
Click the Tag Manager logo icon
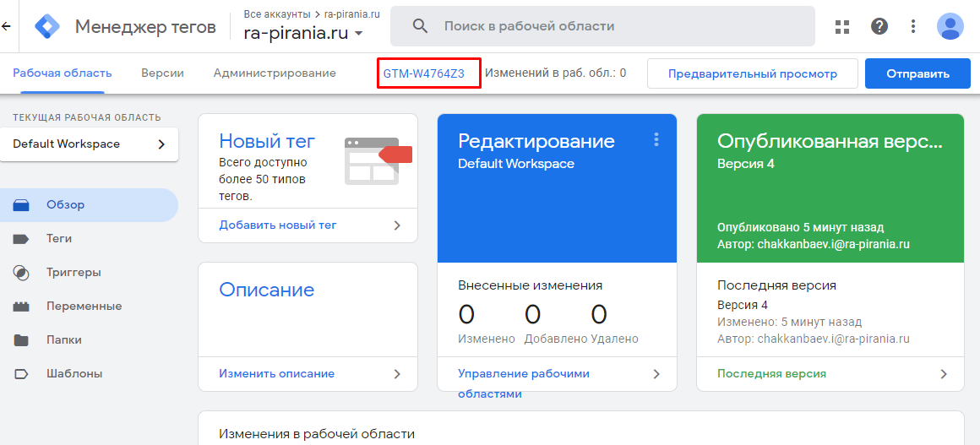[47, 27]
